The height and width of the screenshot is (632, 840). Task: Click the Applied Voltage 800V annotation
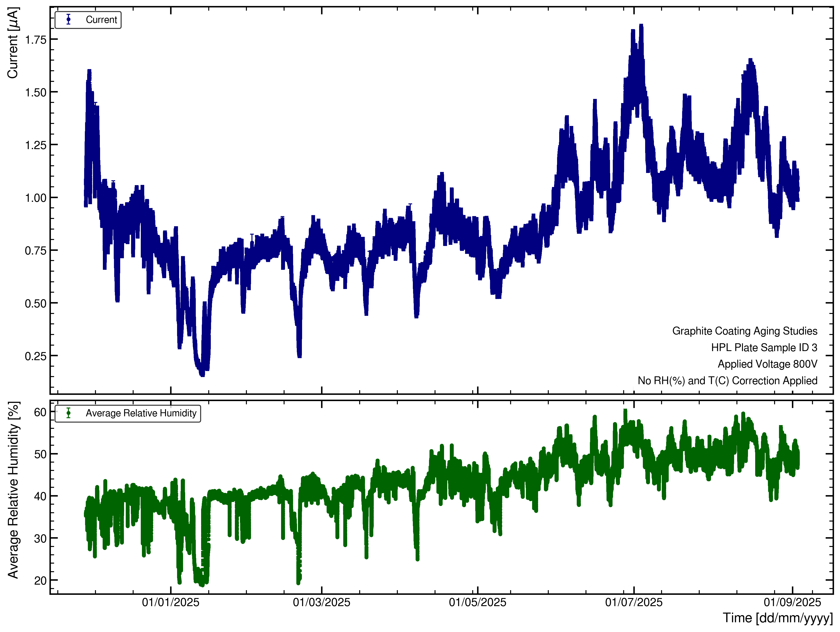pos(767,364)
